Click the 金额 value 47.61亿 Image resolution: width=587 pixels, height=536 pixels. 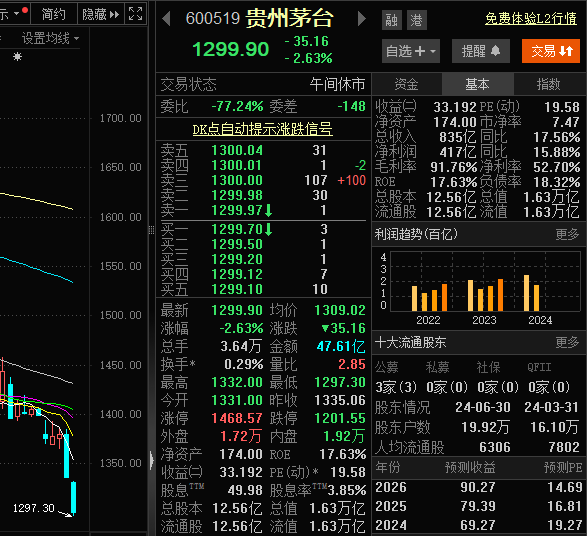(x=341, y=346)
